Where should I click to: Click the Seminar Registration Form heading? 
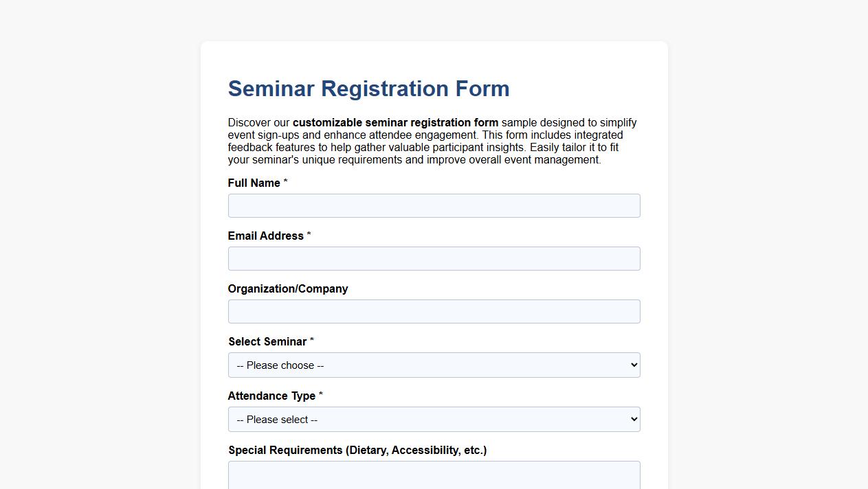[x=368, y=89]
